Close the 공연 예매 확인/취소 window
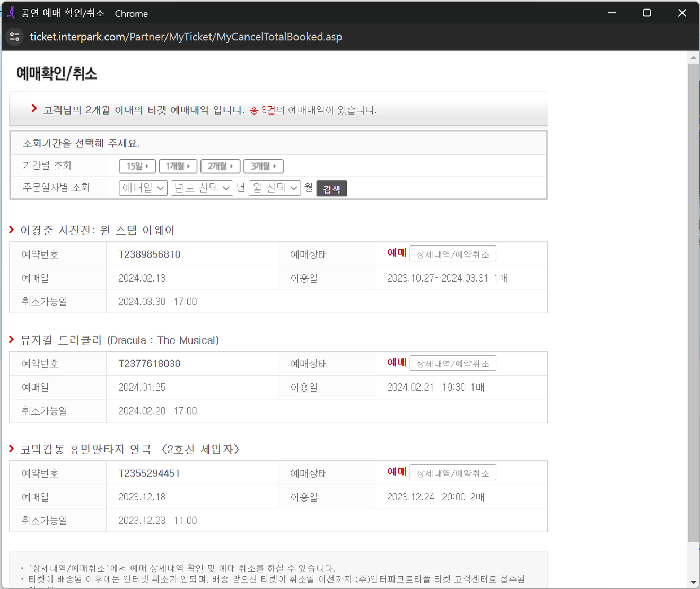 pyautogui.click(x=682, y=13)
